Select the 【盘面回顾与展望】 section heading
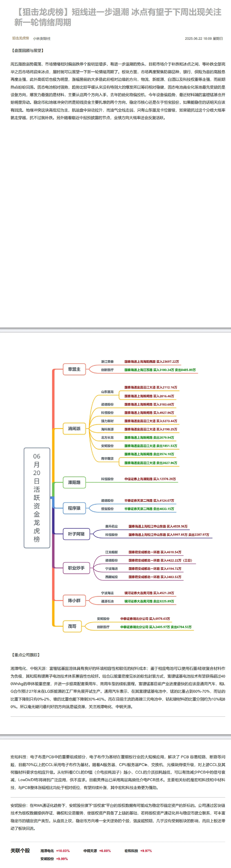Viewport: 231px width, 868px height. (x=28, y=51)
